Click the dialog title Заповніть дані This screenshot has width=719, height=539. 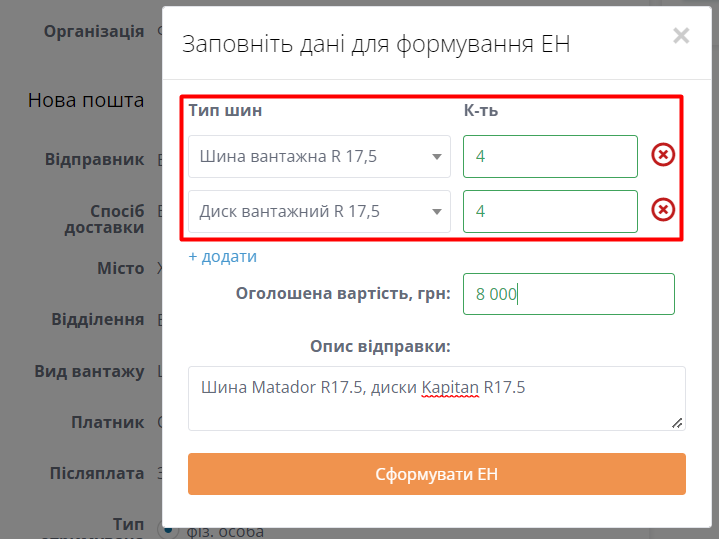(376, 44)
